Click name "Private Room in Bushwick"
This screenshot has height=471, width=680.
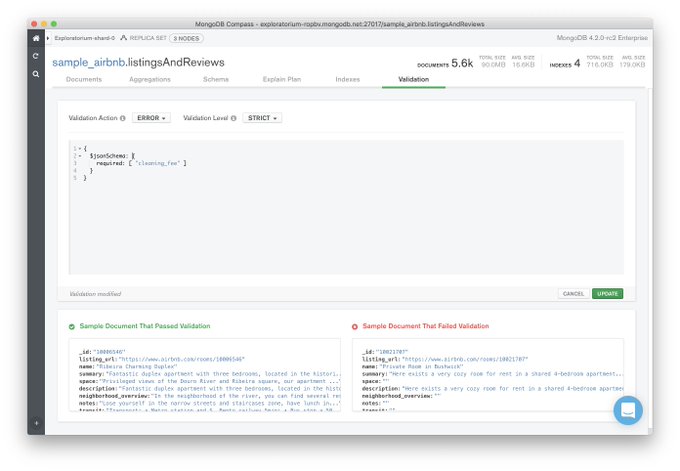coord(422,366)
